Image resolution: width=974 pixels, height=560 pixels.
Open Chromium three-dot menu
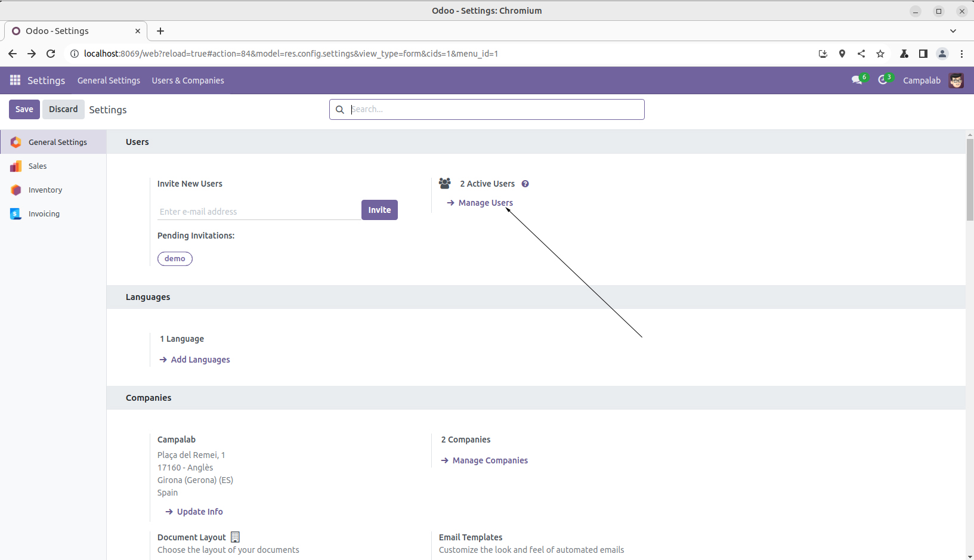coord(961,54)
